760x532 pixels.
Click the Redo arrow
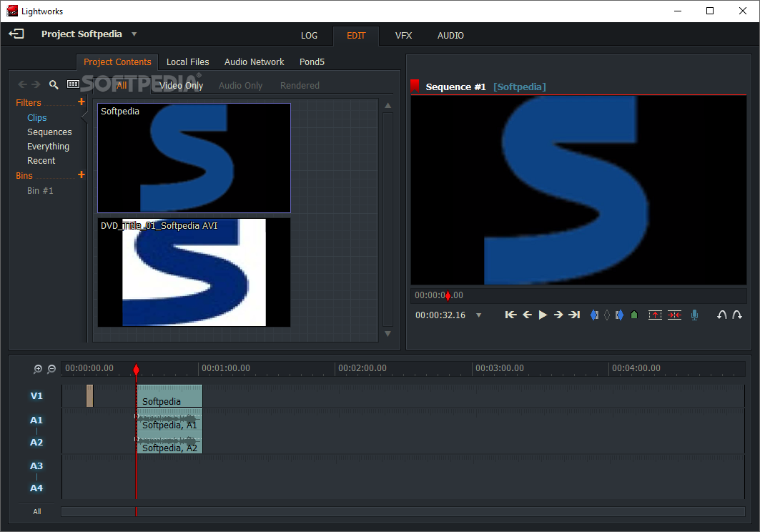click(737, 315)
